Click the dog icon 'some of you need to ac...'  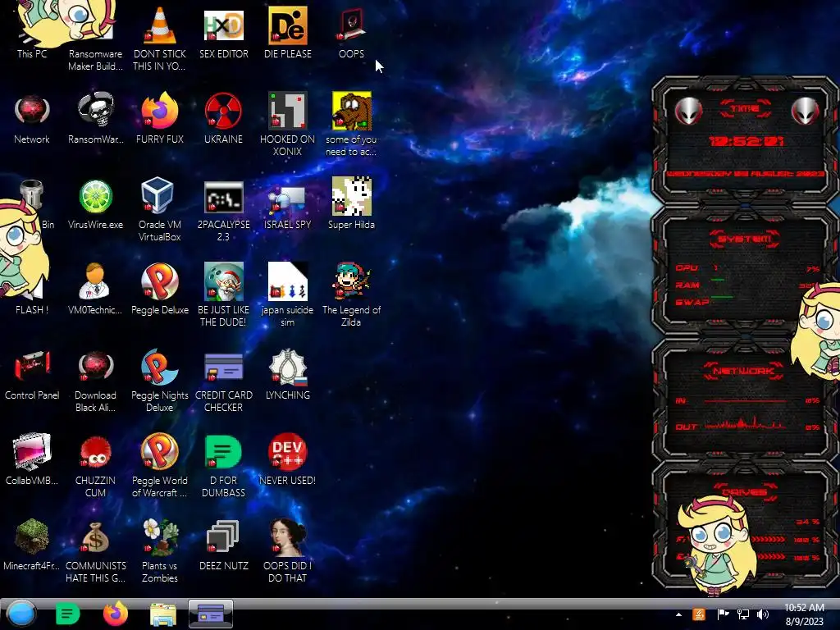[351, 123]
